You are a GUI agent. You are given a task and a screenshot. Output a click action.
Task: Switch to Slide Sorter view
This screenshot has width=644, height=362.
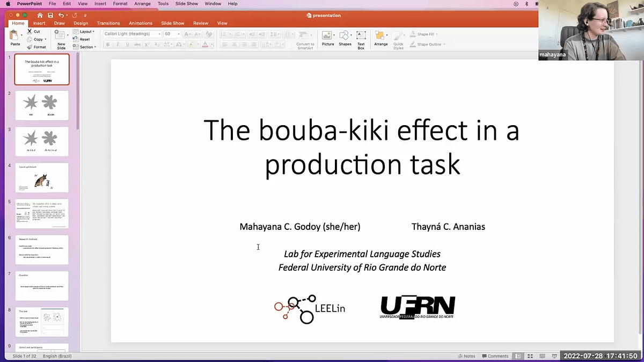[x=530, y=356]
